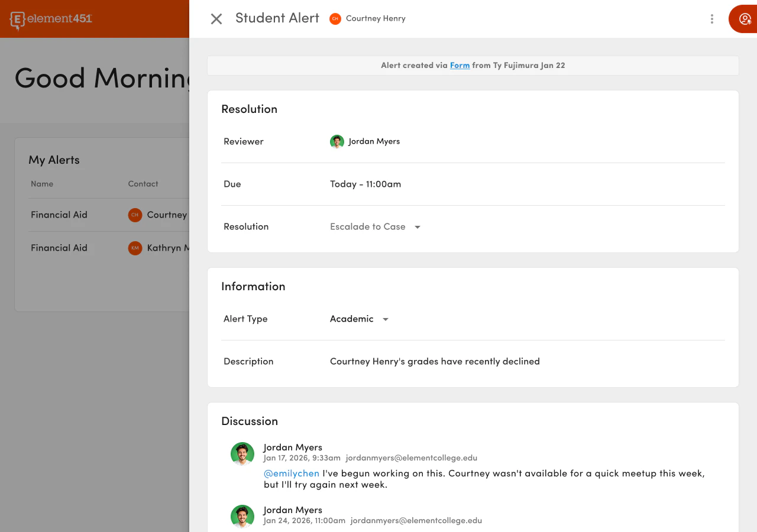Click the @emilychen mention
This screenshot has height=532, width=757.
[292, 473]
